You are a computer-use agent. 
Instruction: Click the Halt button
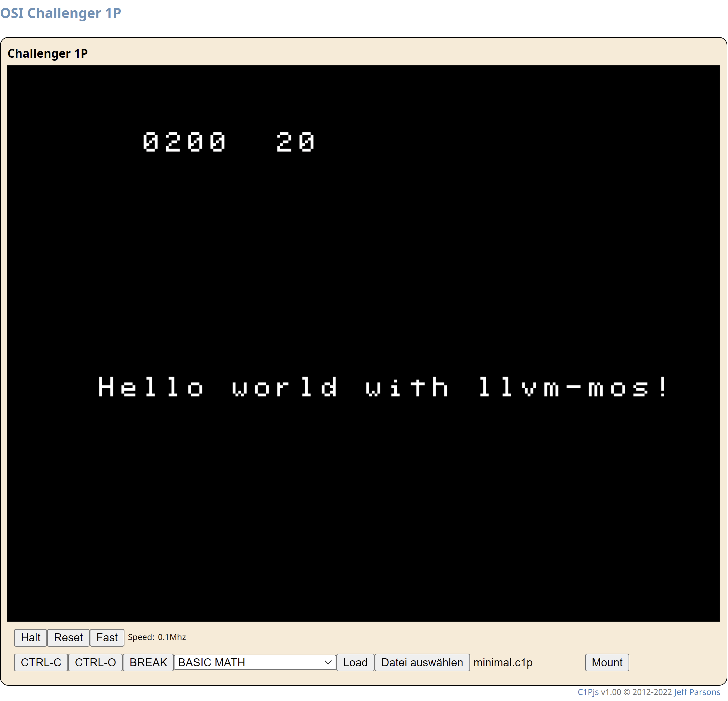(30, 638)
